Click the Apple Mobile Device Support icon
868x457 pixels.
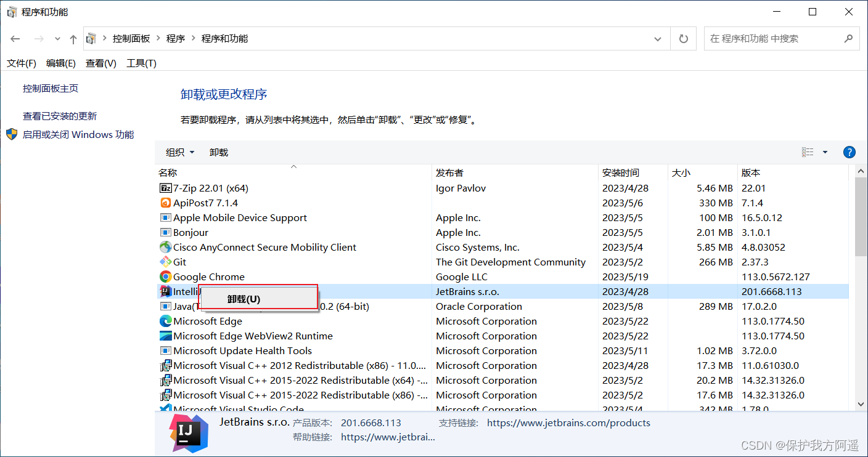click(x=165, y=218)
